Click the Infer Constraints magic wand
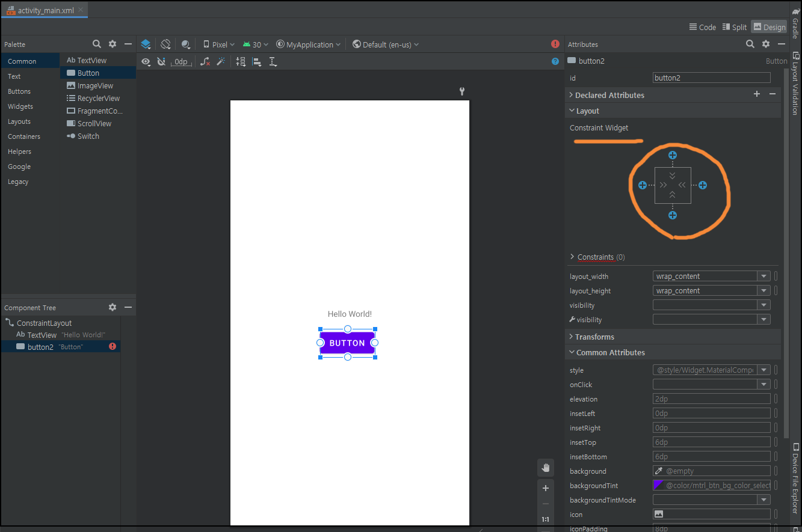Image resolution: width=802 pixels, height=532 pixels. click(x=221, y=61)
